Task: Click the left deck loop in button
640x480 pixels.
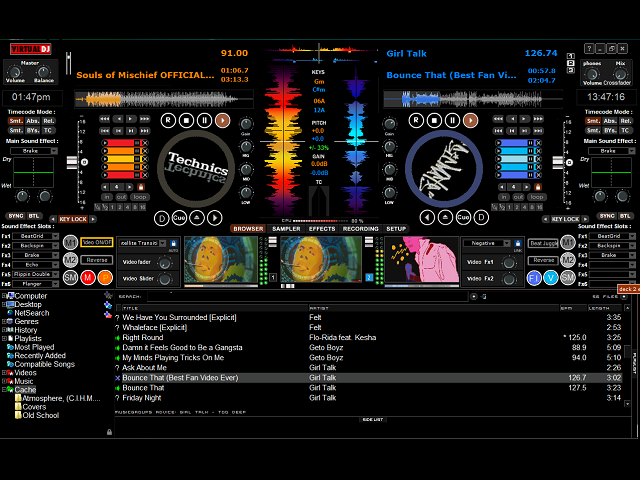Action: (107, 197)
